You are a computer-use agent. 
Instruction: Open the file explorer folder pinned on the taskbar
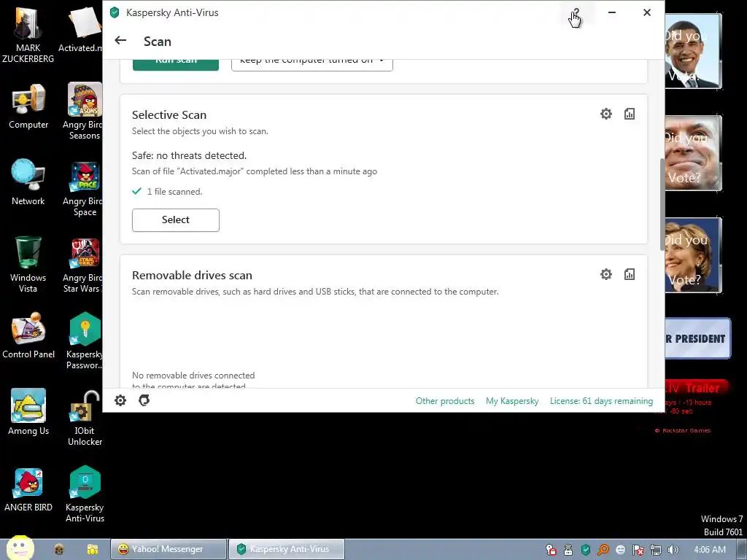[93, 550]
